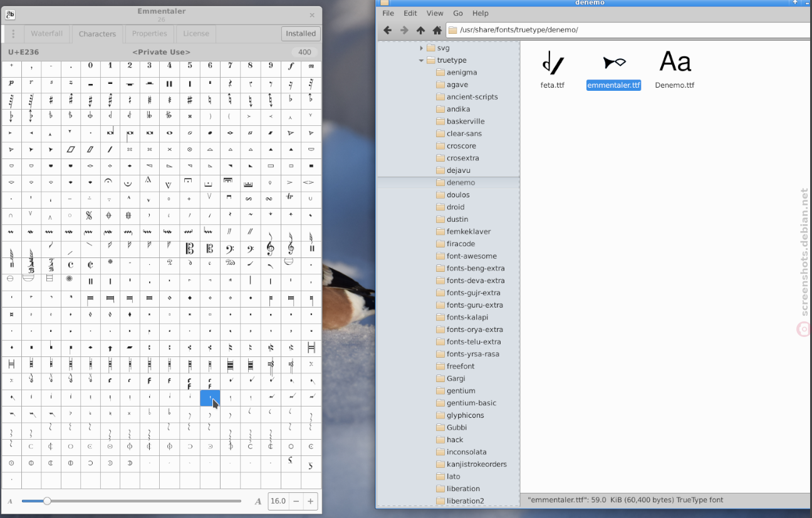Switch to the Characters tab
The height and width of the screenshot is (518, 812).
97,34
